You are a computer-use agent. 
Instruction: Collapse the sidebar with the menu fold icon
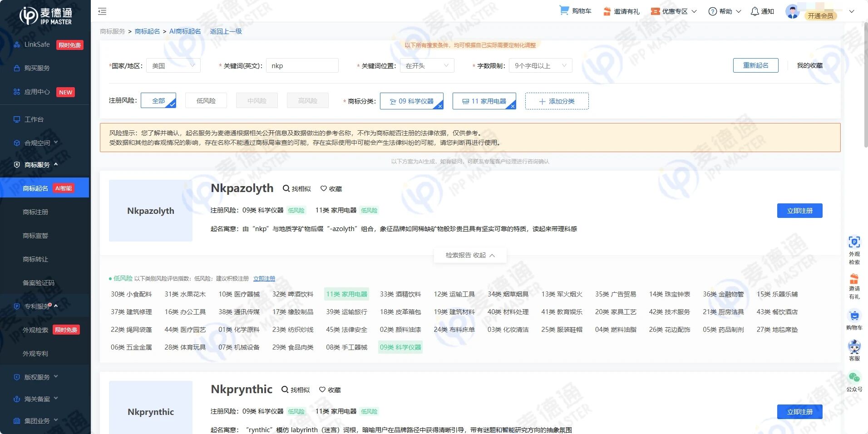click(102, 11)
